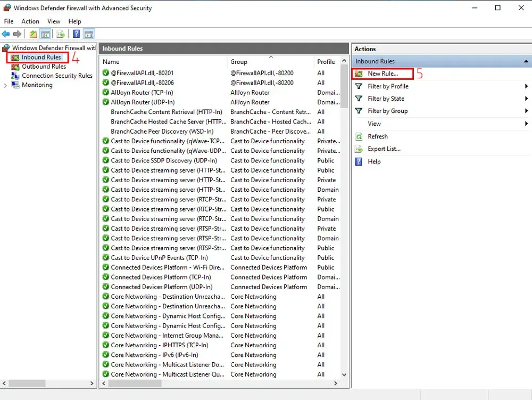
Task: Click the Monitoring node icon
Action: pyautogui.click(x=15, y=85)
